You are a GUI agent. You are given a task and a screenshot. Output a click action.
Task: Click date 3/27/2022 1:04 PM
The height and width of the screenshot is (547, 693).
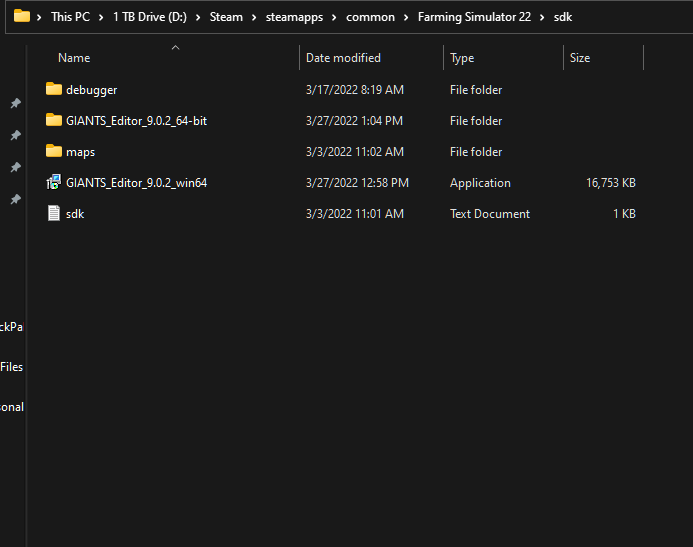pyautogui.click(x=354, y=121)
